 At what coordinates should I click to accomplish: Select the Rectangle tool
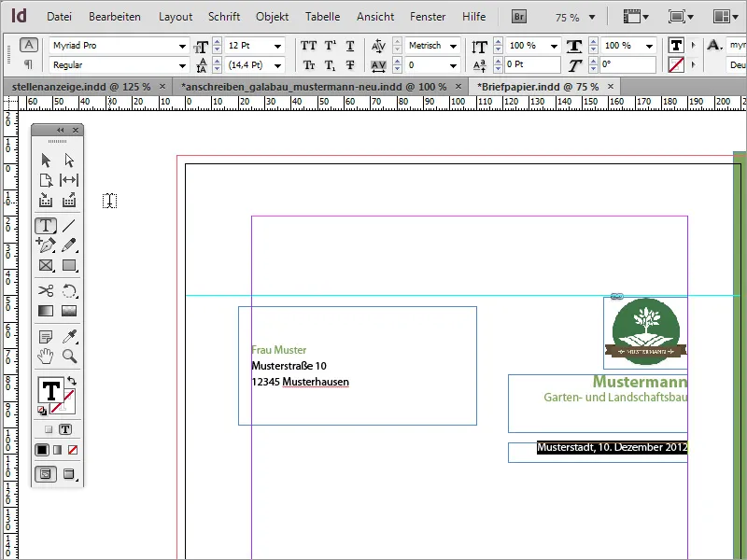click(x=69, y=265)
